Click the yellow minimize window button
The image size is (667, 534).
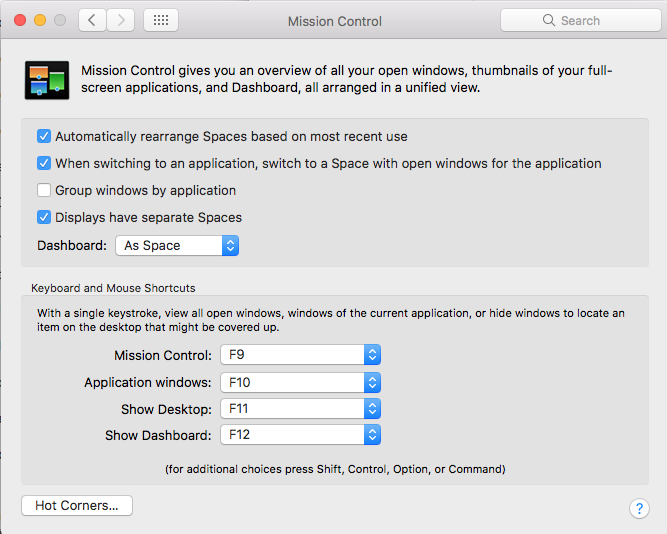40,20
